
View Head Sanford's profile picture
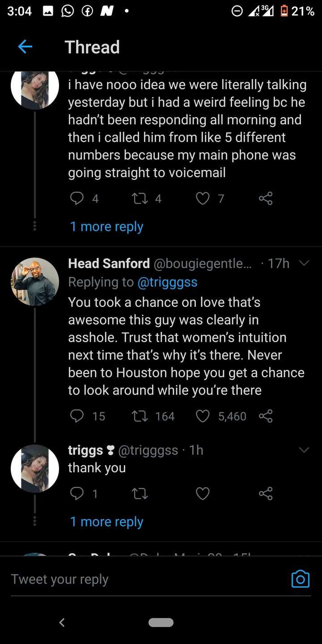coord(35,282)
